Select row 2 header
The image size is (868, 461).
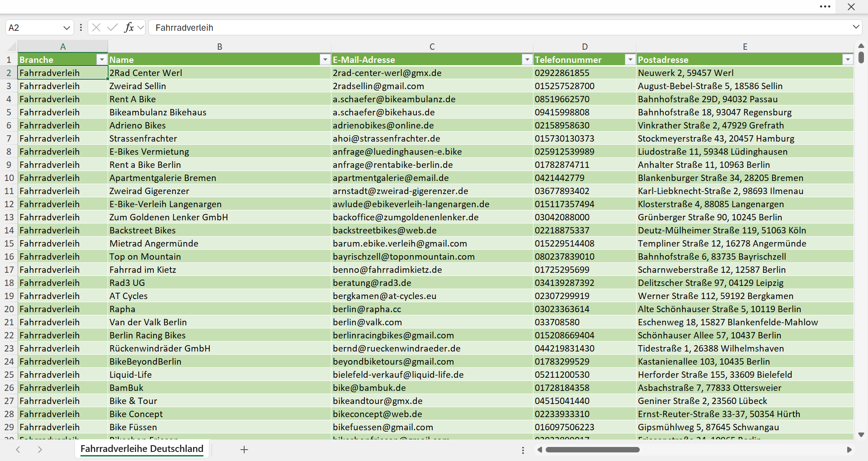pyautogui.click(x=9, y=73)
